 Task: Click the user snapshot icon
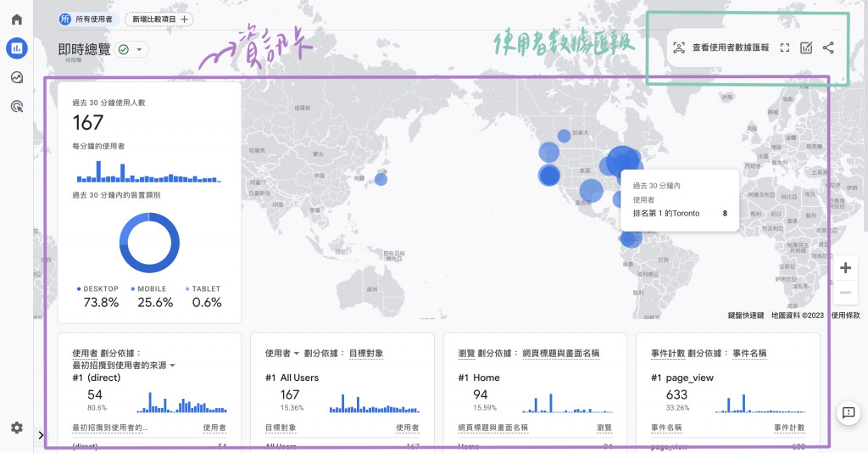click(679, 48)
